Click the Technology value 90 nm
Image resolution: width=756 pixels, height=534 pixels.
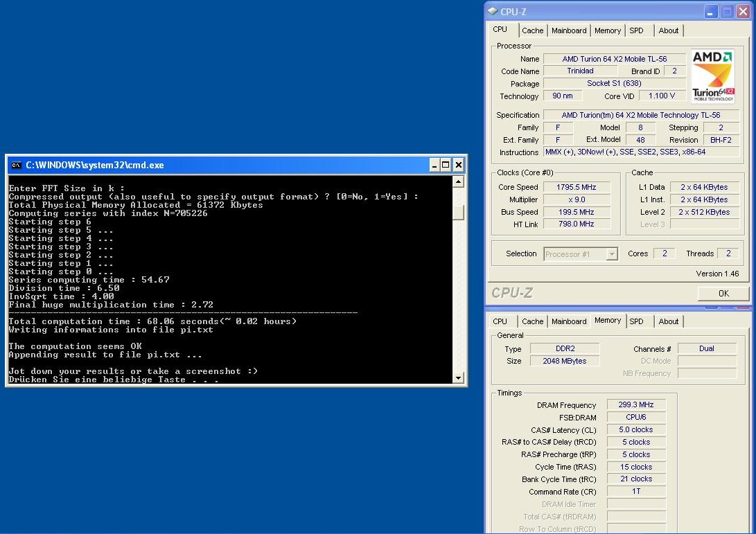coord(562,96)
